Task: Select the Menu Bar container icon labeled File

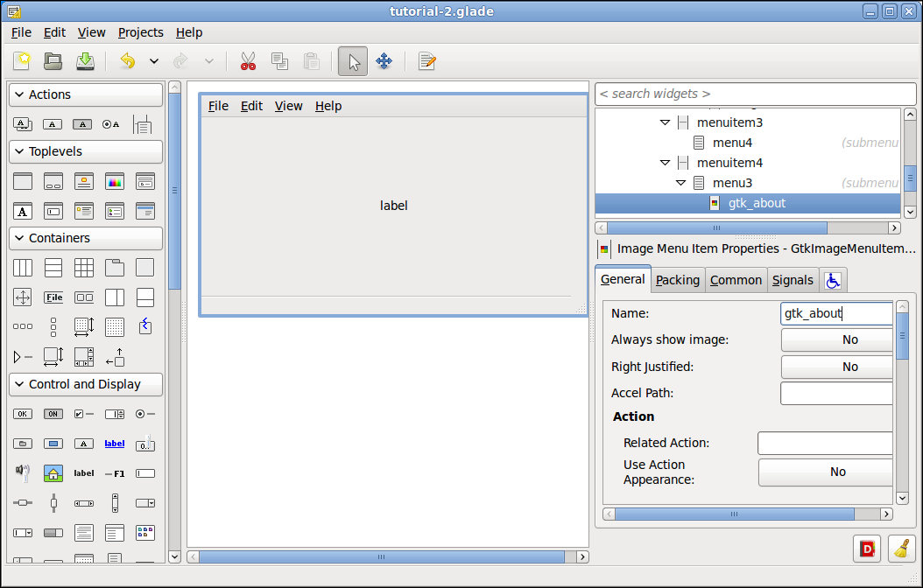Action: 53,297
